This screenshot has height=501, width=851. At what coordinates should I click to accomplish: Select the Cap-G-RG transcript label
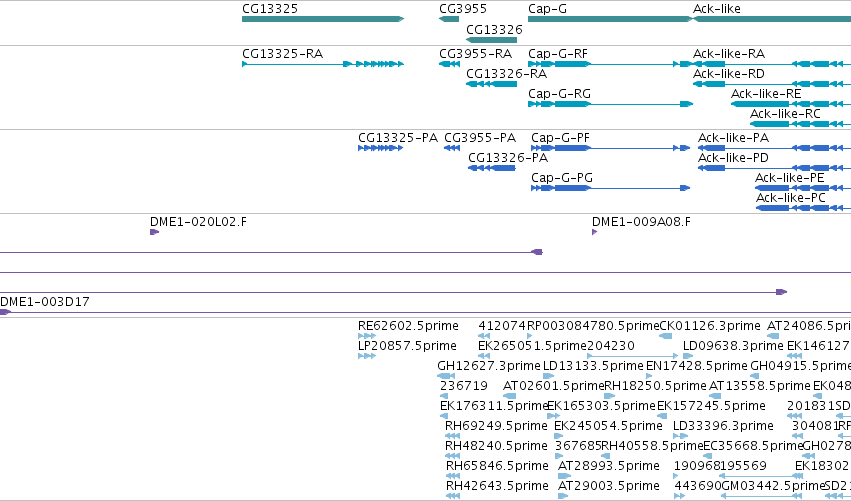point(560,94)
